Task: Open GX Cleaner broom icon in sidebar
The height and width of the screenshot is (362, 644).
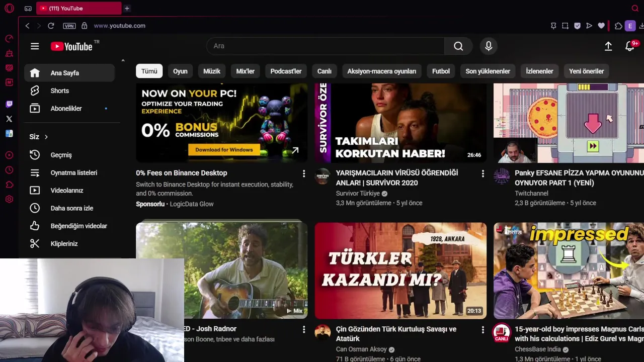Action: [x=9, y=53]
